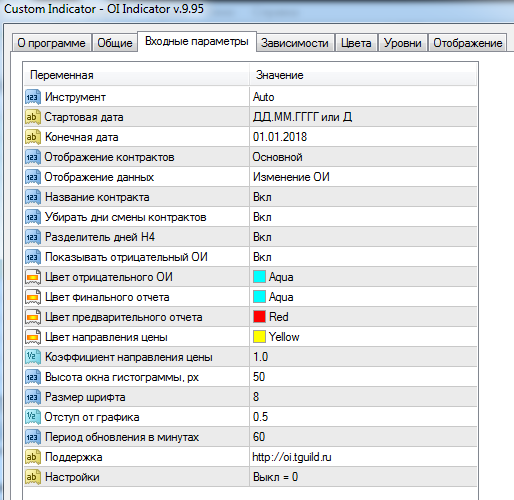
Task: Select the Отступ от графика variable name
Action: pyautogui.click(x=92, y=417)
